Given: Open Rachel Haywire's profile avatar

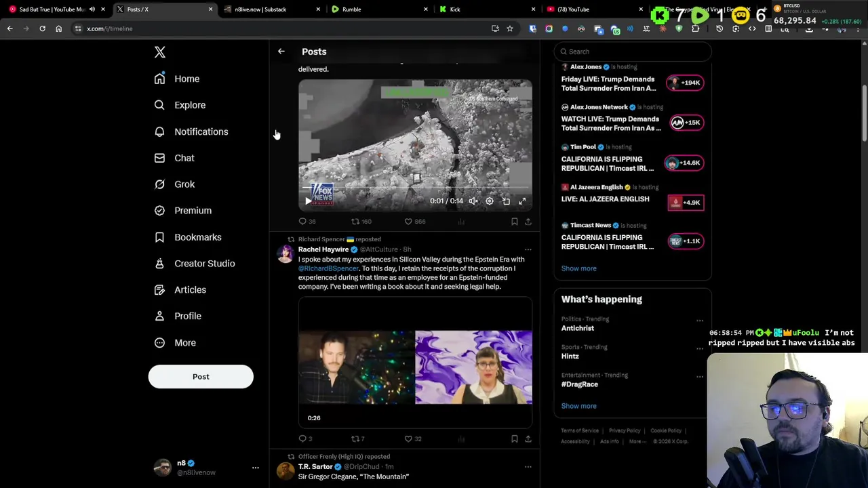Looking at the screenshot, I should pos(285,254).
